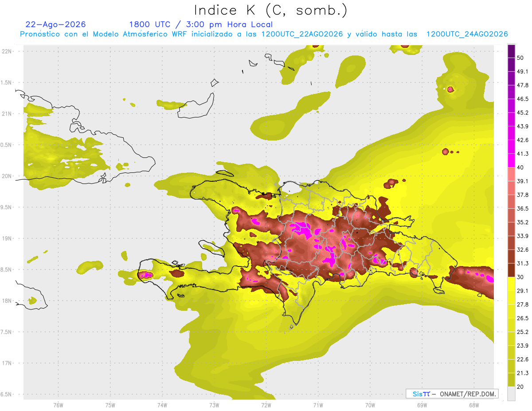Pick the olive swatch between 20 and 21.3
The width and height of the screenshot is (532, 411).
click(511, 380)
